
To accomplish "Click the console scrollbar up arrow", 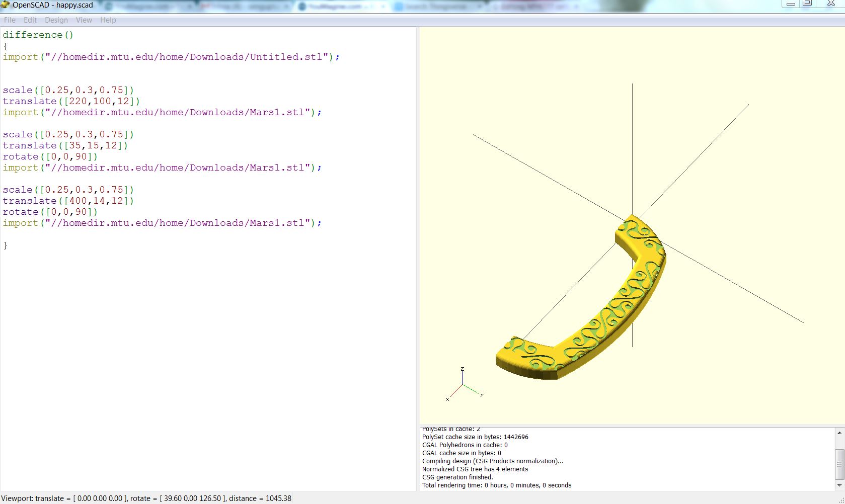I will (x=839, y=433).
